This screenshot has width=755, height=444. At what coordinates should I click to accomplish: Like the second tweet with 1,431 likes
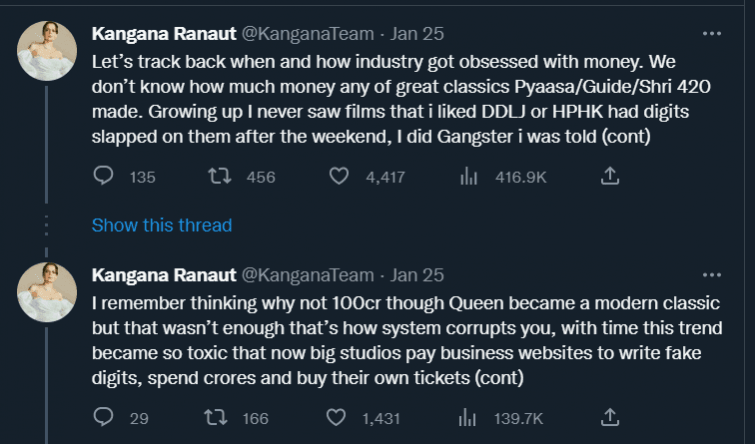339,416
